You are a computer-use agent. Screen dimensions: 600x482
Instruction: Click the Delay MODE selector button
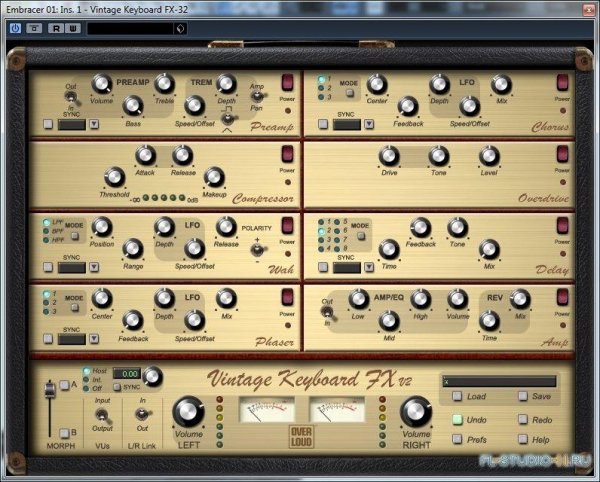coord(361,236)
